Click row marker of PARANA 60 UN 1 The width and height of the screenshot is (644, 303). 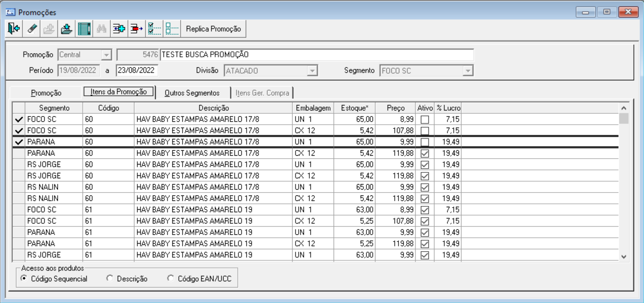[x=19, y=142]
